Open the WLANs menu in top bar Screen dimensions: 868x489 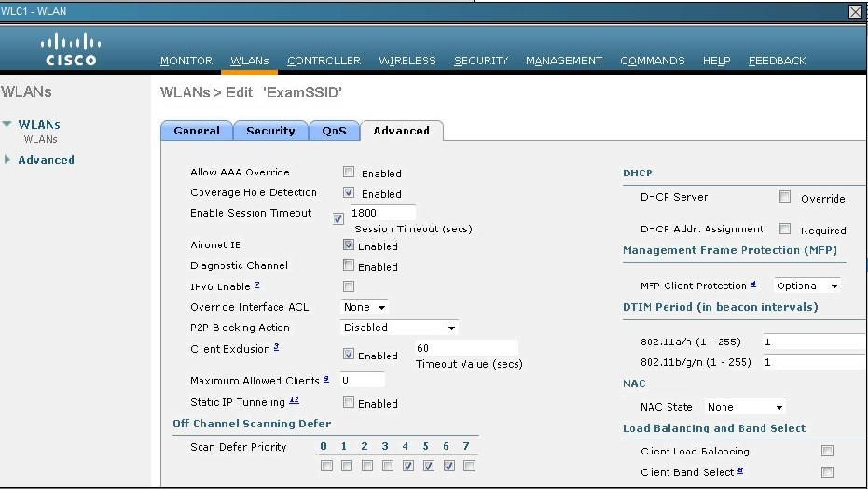[249, 61]
